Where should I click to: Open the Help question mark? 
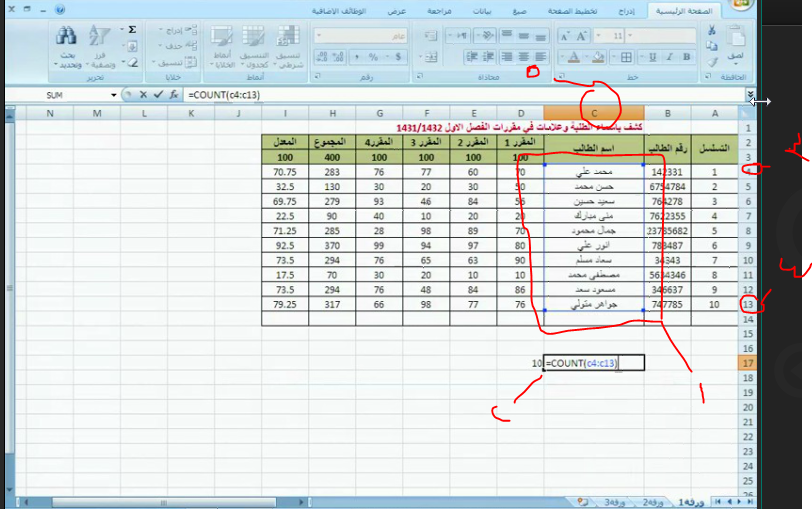[x=60, y=9]
